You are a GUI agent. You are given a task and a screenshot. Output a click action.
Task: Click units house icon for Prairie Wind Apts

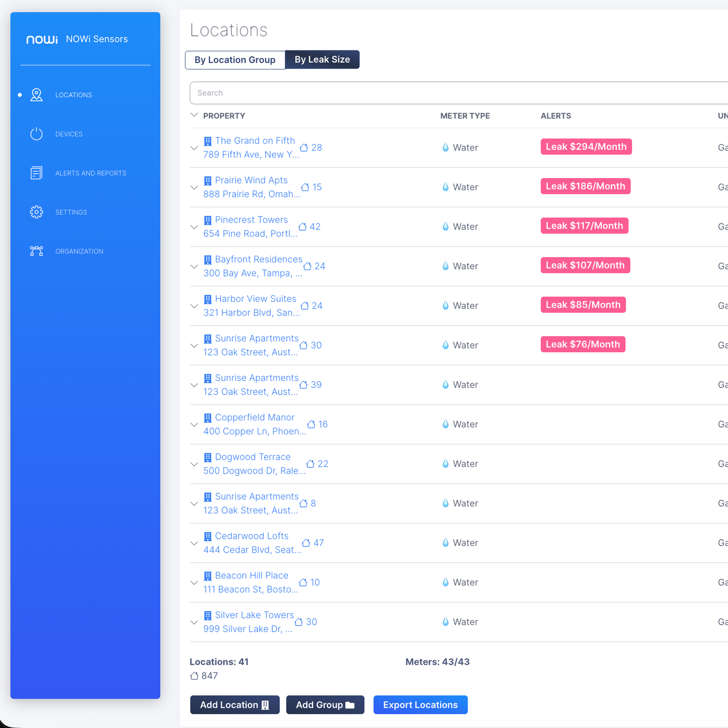305,187
